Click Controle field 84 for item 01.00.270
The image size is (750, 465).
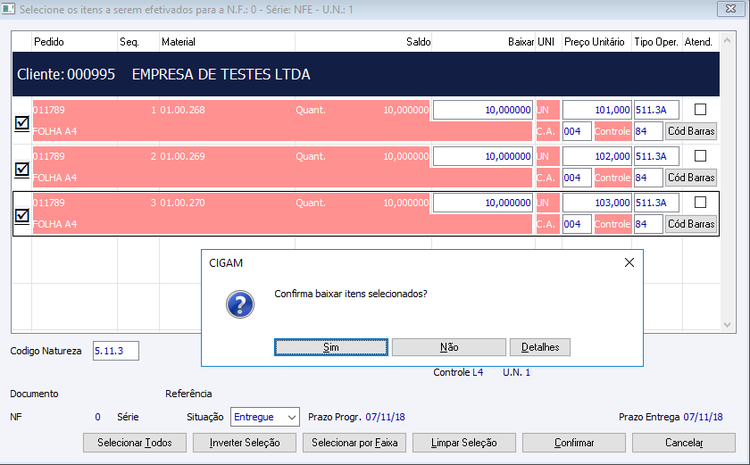pyautogui.click(x=648, y=224)
